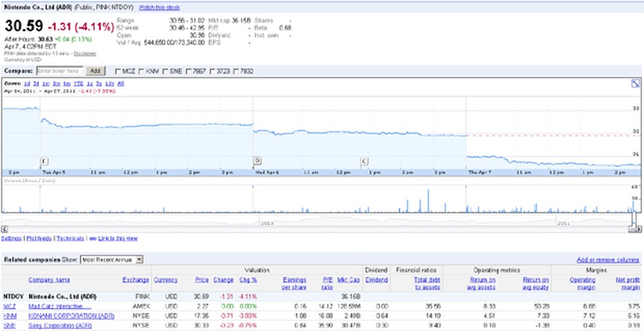The width and height of the screenshot is (644, 331).
Task: Select the NTDOY ticker text
Action: pyautogui.click(x=13, y=296)
